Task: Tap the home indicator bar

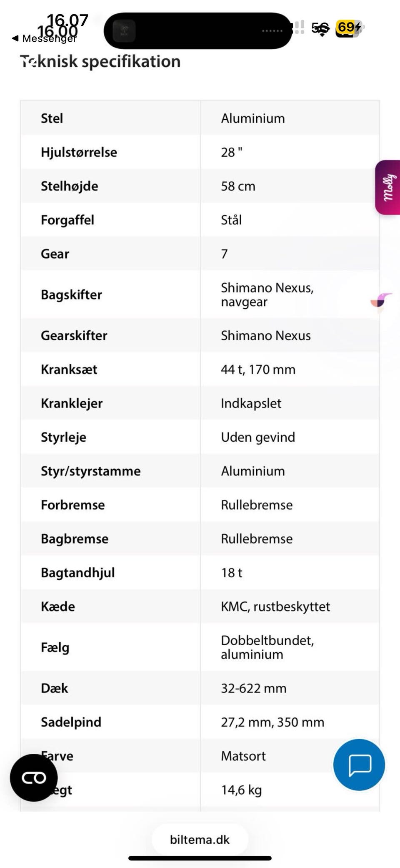Action: pos(200,858)
